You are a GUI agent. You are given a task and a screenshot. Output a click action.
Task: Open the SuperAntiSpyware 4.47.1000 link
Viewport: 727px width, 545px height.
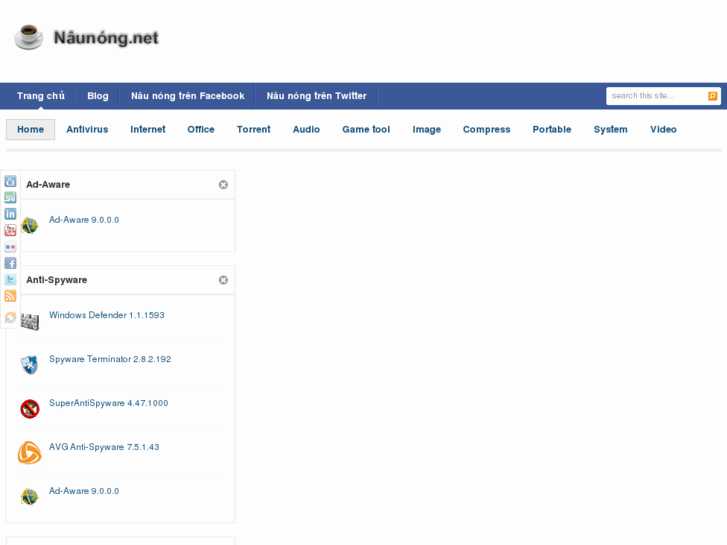tap(108, 403)
